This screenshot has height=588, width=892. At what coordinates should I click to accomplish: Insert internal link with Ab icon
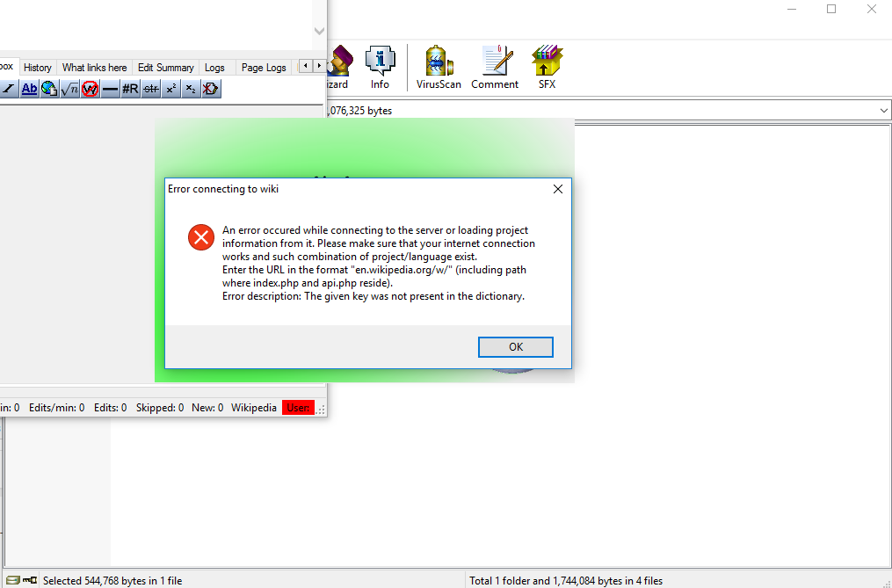pos(29,89)
